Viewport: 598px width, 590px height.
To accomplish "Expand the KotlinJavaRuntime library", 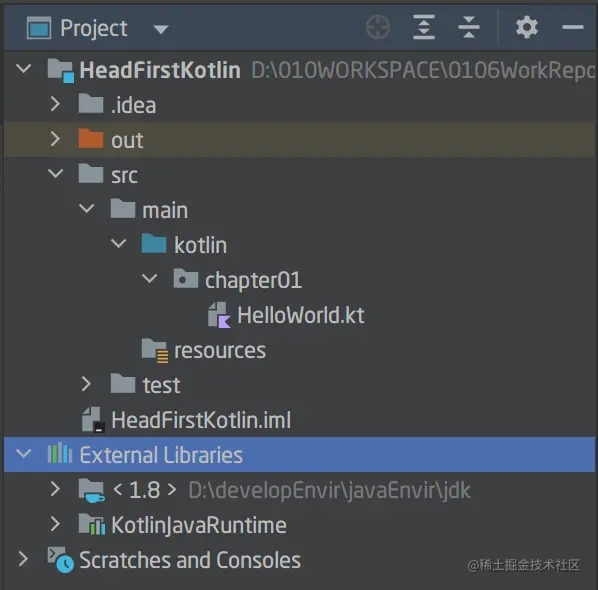I will coord(56,524).
